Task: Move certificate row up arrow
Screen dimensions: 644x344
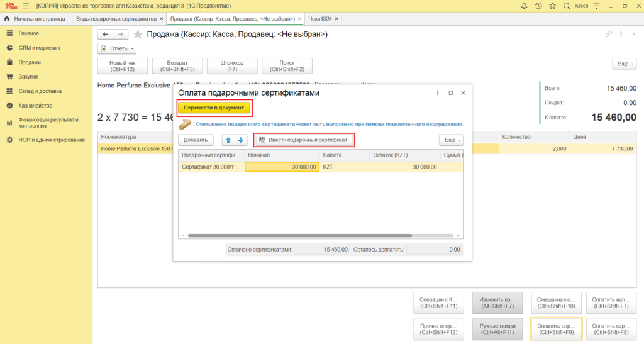Action: pos(228,140)
